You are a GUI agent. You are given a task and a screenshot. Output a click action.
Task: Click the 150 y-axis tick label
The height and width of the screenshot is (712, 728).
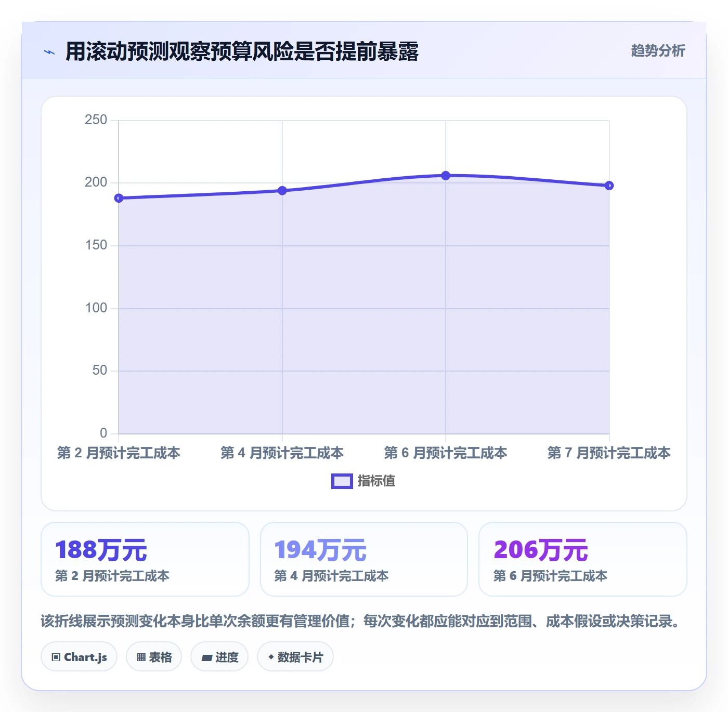[96, 245]
